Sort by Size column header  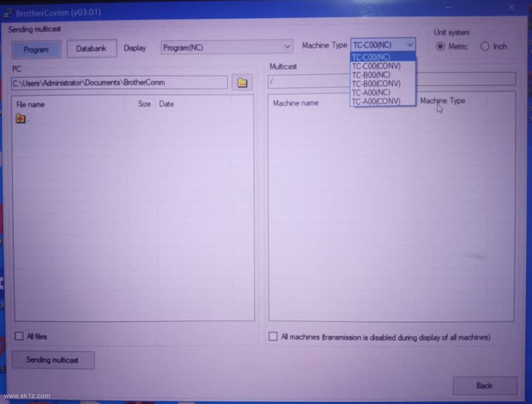tap(144, 104)
